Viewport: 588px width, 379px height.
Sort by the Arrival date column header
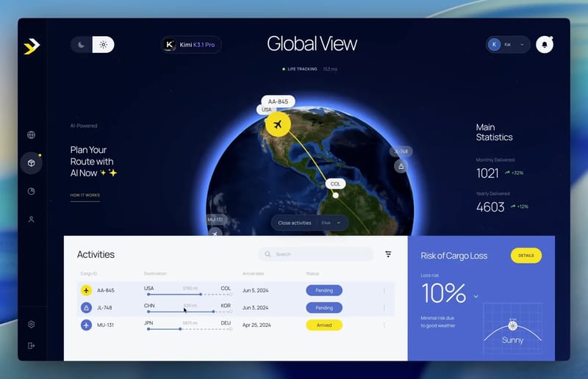253,273
